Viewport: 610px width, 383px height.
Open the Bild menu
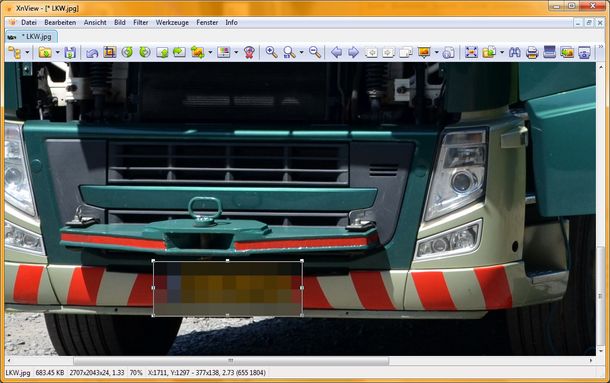click(120, 23)
